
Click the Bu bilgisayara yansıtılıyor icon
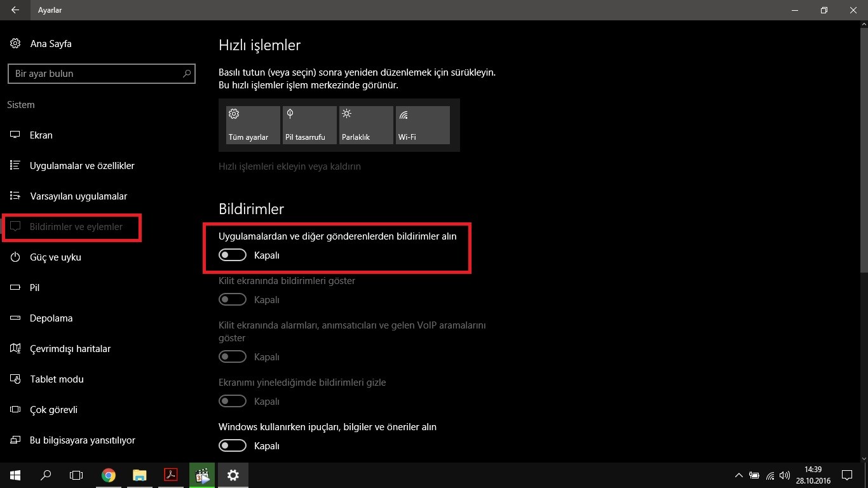point(16,440)
